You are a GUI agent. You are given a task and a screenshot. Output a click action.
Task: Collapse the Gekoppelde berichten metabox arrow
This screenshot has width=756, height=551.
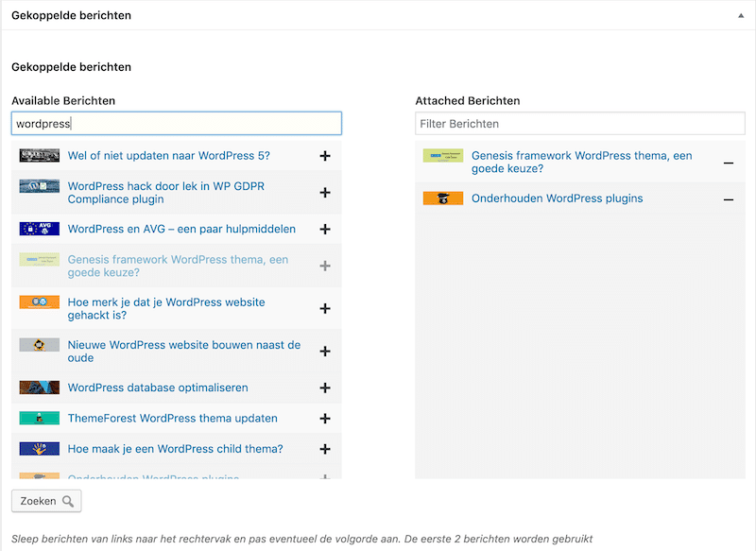(741, 15)
